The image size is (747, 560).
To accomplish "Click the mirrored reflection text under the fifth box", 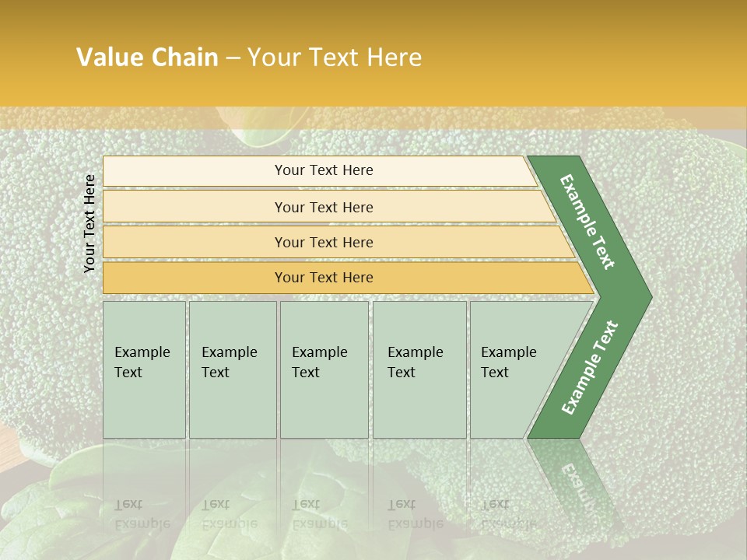I will [x=507, y=514].
